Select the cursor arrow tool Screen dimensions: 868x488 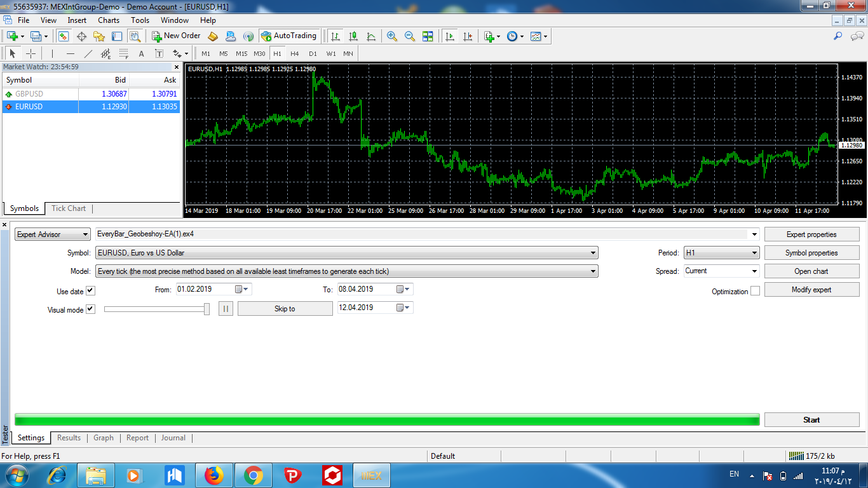[x=13, y=53]
